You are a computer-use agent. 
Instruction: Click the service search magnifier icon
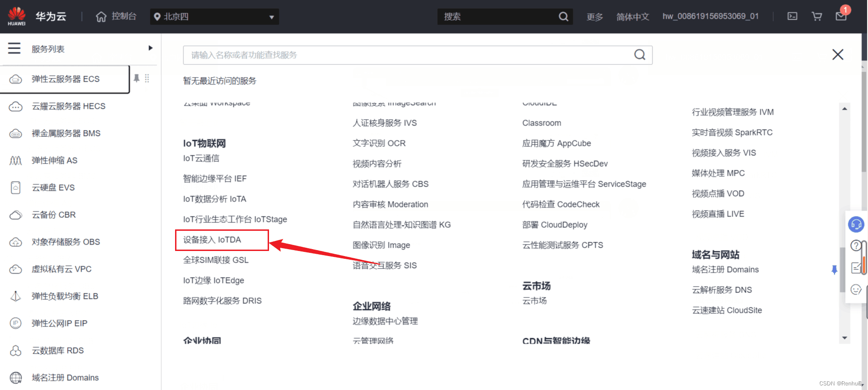coord(640,55)
